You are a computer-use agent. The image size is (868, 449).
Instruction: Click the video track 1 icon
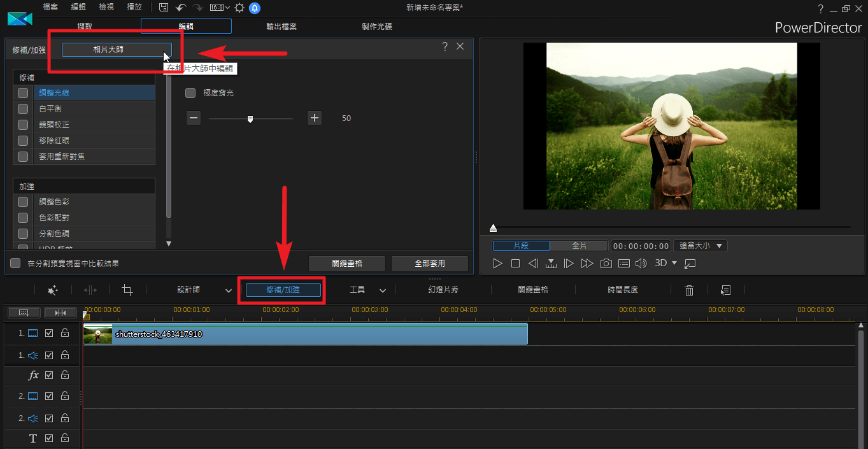point(32,333)
